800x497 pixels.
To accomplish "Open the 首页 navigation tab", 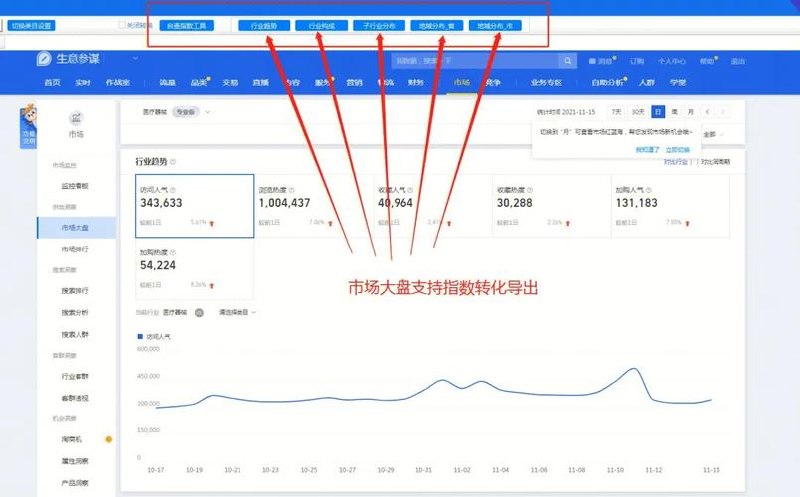I will tap(53, 82).
